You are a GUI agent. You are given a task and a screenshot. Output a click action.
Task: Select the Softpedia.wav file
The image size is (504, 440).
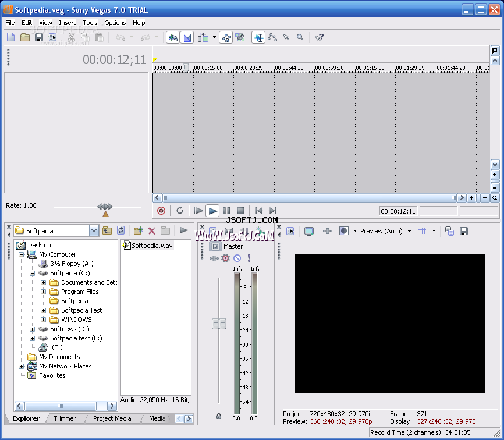tap(148, 246)
